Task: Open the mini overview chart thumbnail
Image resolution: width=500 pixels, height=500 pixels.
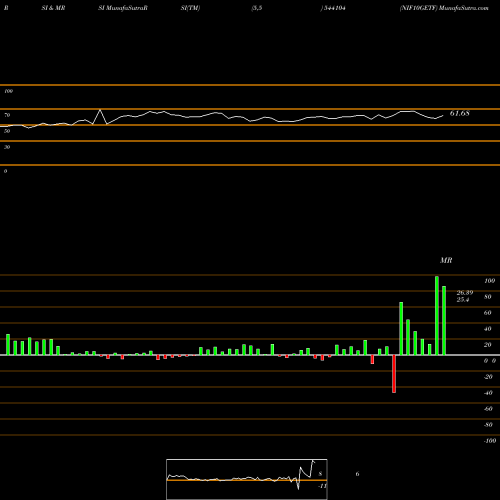Action: coord(247,479)
